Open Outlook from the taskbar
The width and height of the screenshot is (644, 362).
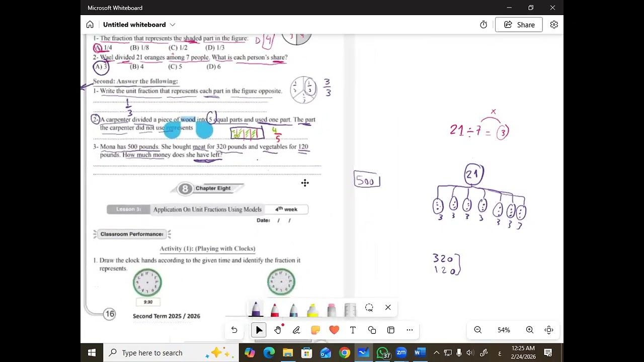326,352
